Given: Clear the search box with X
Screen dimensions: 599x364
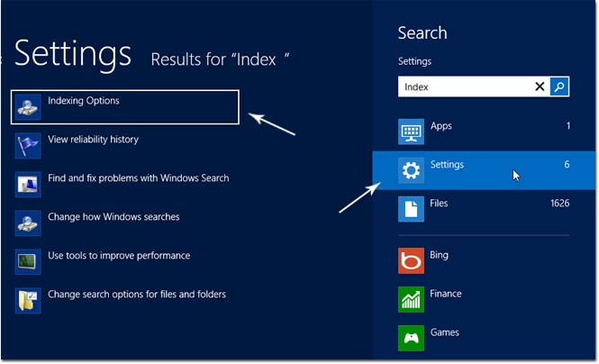Looking at the screenshot, I should pos(540,86).
